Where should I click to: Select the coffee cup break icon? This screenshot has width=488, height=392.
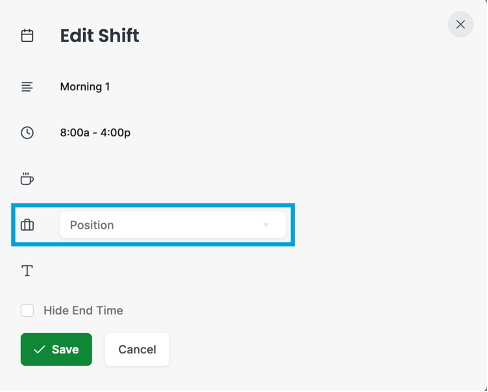coord(27,179)
